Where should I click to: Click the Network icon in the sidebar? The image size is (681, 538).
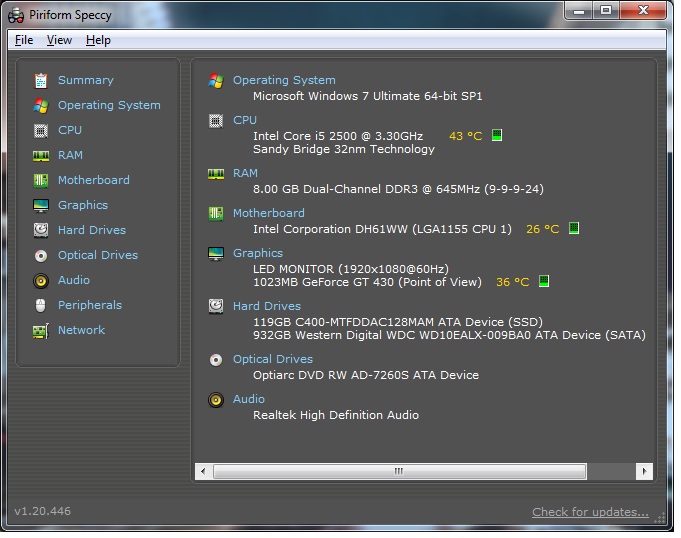pyautogui.click(x=41, y=330)
